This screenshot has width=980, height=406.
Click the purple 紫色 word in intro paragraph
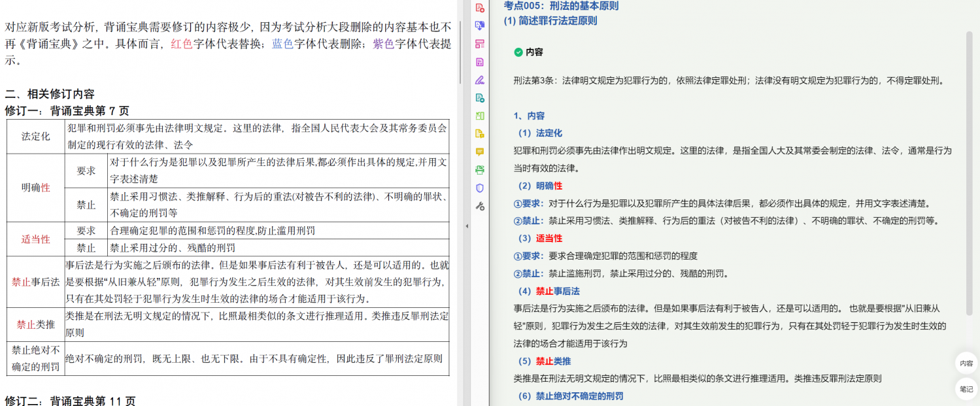point(383,44)
